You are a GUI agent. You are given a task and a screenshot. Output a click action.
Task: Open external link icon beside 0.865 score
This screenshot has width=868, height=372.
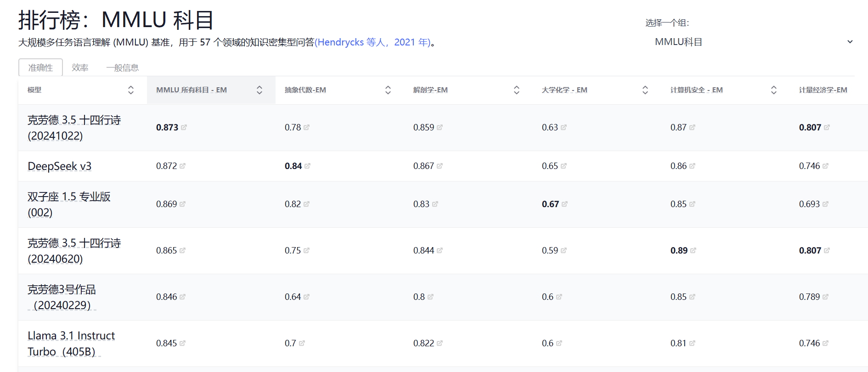pos(182,250)
